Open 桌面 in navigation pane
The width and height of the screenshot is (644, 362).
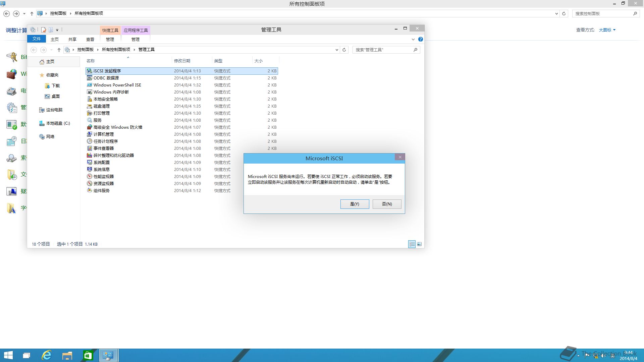coord(52,97)
